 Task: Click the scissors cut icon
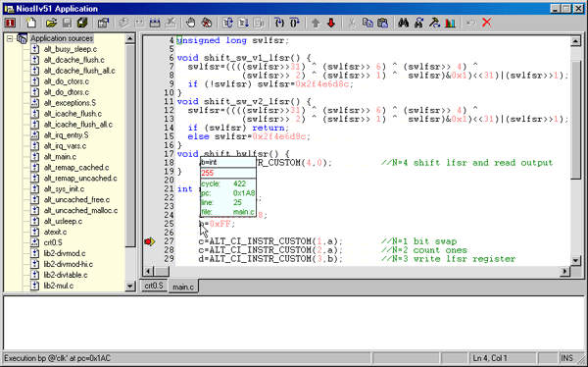point(352,23)
